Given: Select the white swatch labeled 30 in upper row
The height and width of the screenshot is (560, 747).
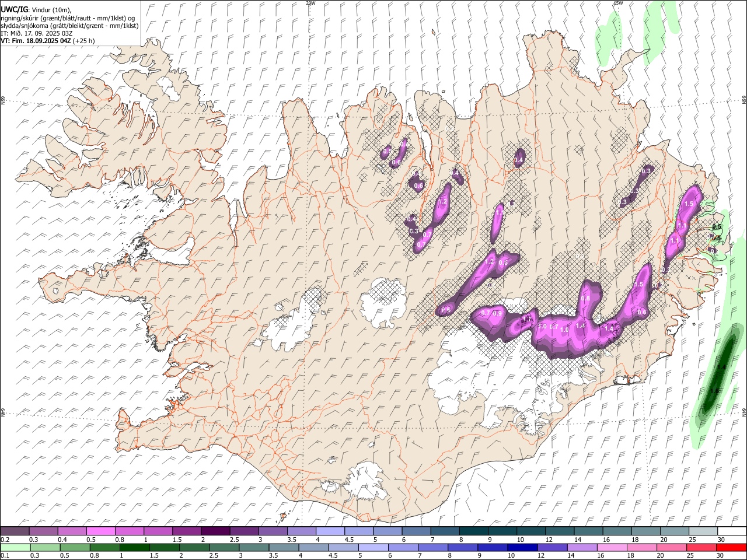Looking at the screenshot, I should click(x=732, y=531).
